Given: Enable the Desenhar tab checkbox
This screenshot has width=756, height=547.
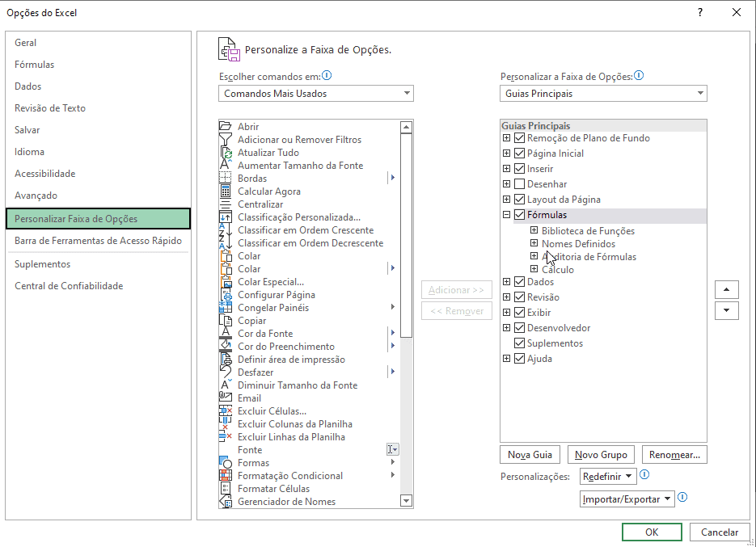Looking at the screenshot, I should pos(519,184).
